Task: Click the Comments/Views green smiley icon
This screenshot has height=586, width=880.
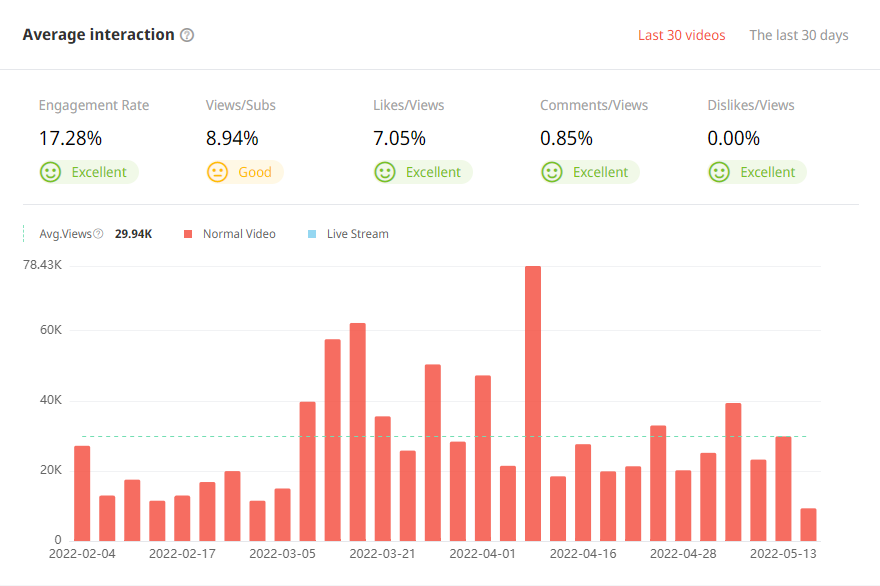Action: tap(551, 172)
